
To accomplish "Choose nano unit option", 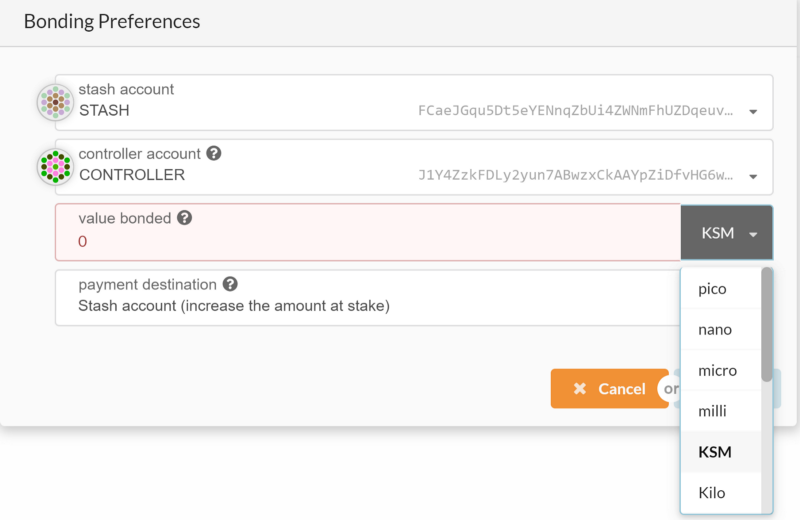I will (721, 330).
